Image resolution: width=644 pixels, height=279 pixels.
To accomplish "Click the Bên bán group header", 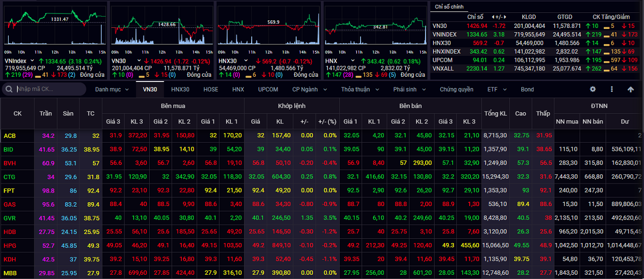I will pyautogui.click(x=411, y=106).
